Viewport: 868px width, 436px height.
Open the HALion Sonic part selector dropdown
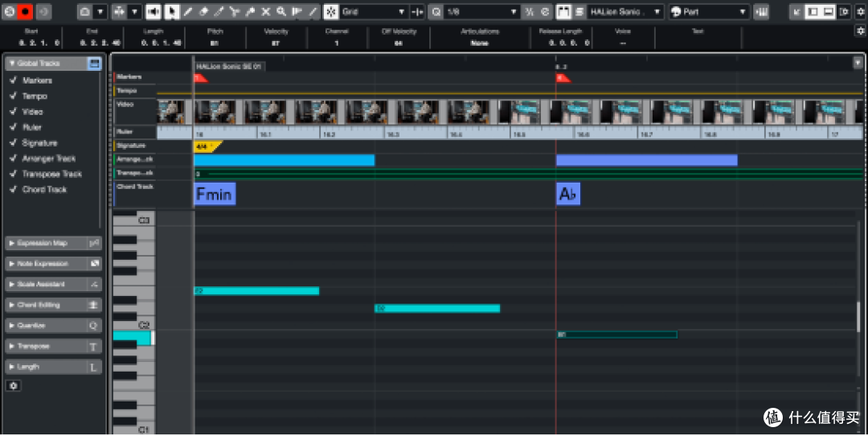click(625, 11)
